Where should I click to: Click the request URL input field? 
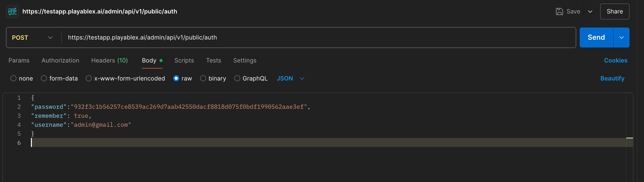point(318,37)
